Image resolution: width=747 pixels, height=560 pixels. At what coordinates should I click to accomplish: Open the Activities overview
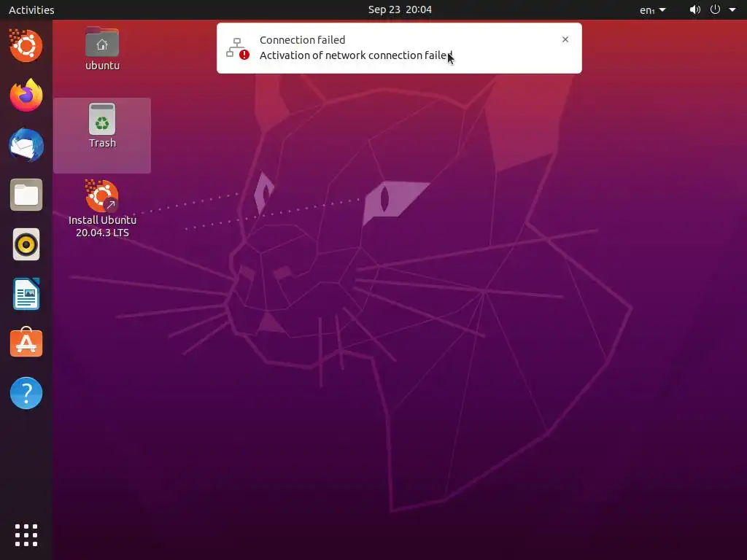click(31, 9)
